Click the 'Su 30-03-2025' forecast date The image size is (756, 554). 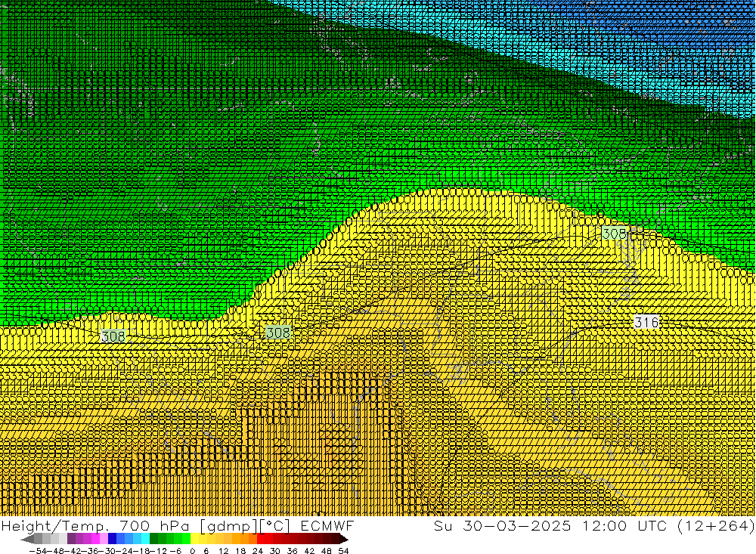(503, 525)
